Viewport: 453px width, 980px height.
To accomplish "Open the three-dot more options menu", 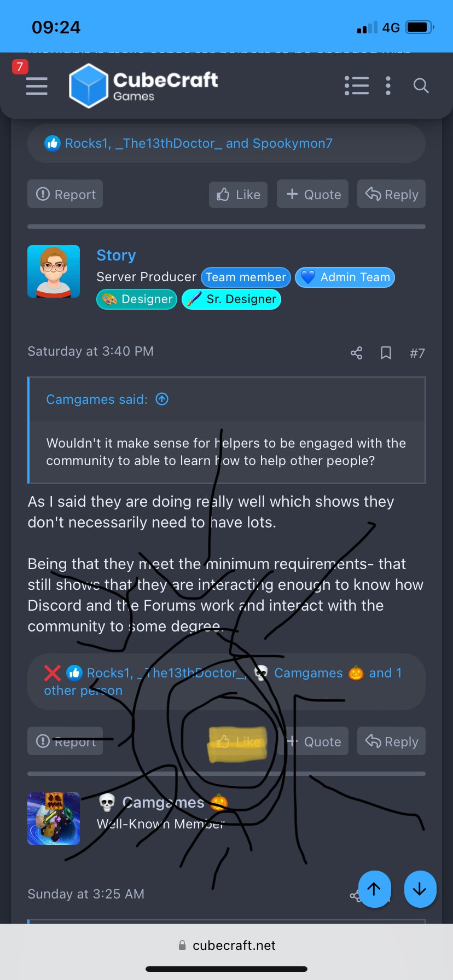I will (x=388, y=86).
